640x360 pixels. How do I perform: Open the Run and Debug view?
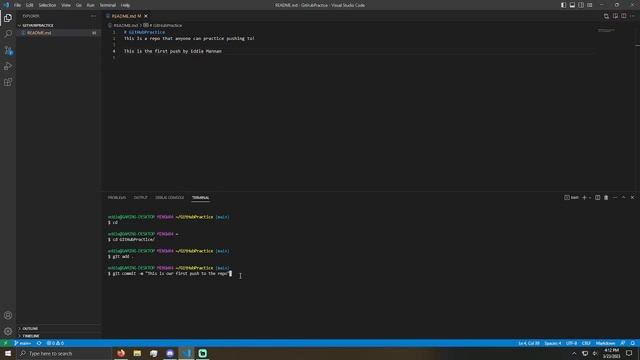click(x=8, y=66)
